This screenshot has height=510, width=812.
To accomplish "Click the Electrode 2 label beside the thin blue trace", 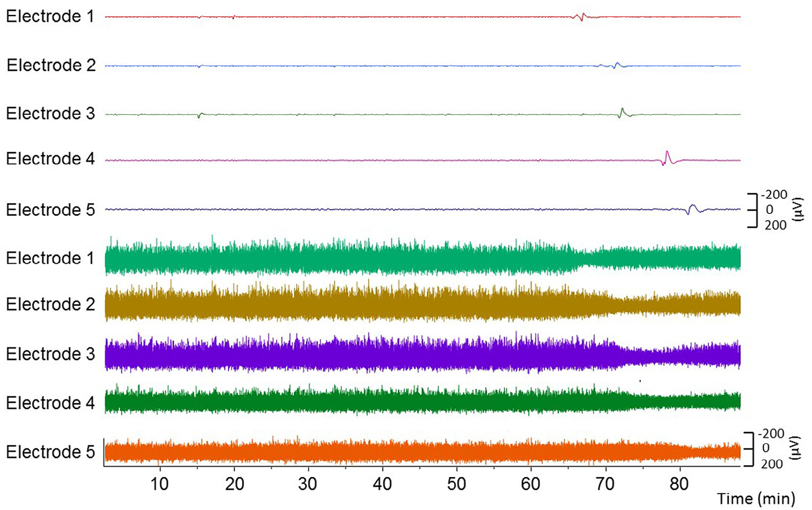I will pos(51,65).
